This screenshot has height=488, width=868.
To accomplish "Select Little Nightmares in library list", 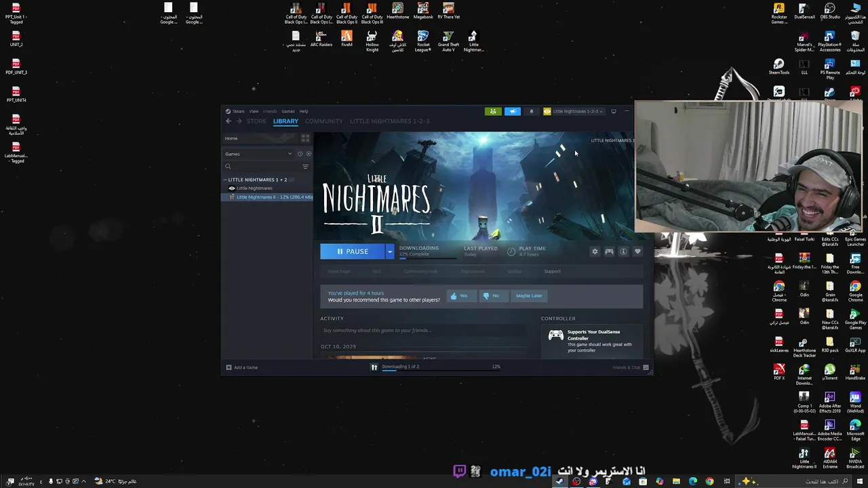I will point(254,188).
